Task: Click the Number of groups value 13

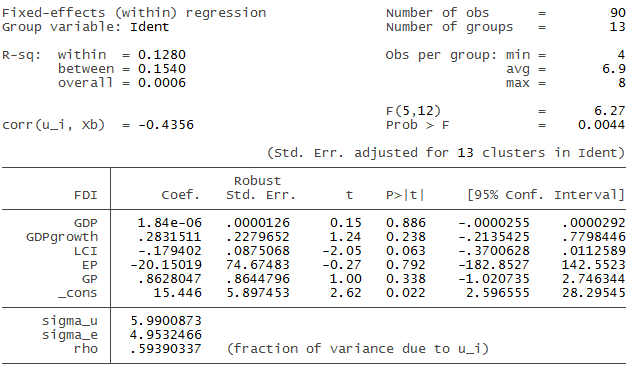Action: coord(618,27)
